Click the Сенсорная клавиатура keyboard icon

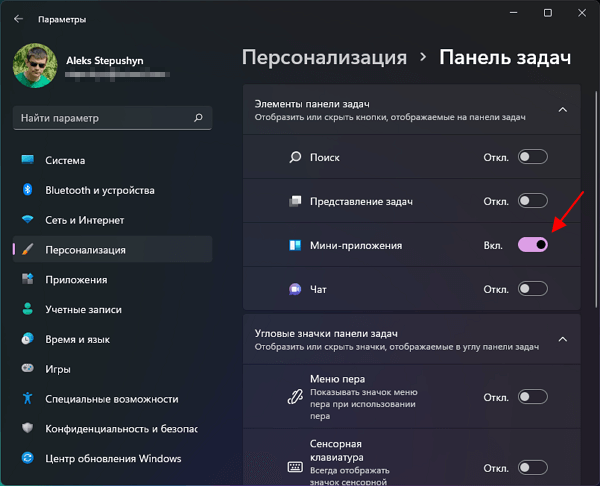[295, 467]
